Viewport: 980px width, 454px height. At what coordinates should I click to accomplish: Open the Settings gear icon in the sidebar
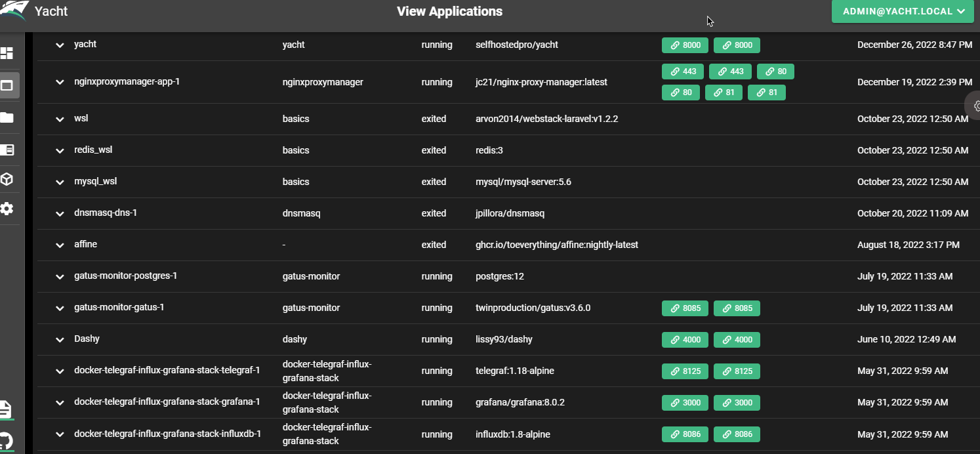point(7,209)
